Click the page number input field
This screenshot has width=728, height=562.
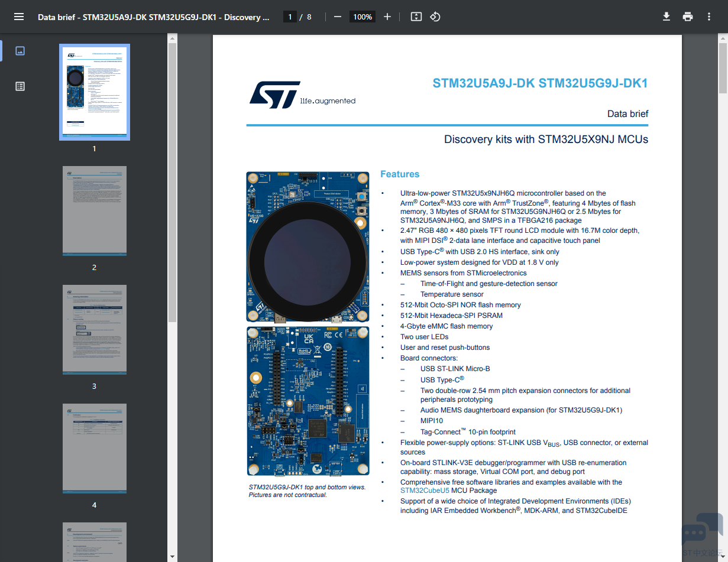(x=290, y=17)
